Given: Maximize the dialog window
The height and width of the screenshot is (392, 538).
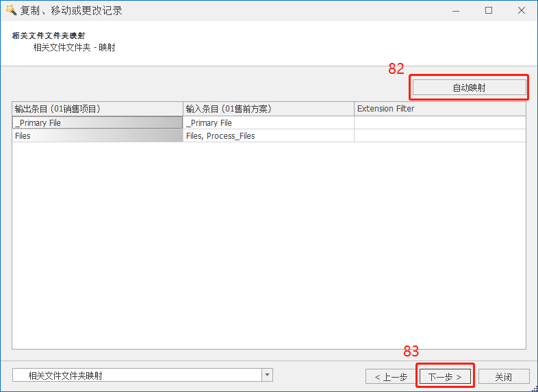Looking at the screenshot, I should pyautogui.click(x=489, y=10).
